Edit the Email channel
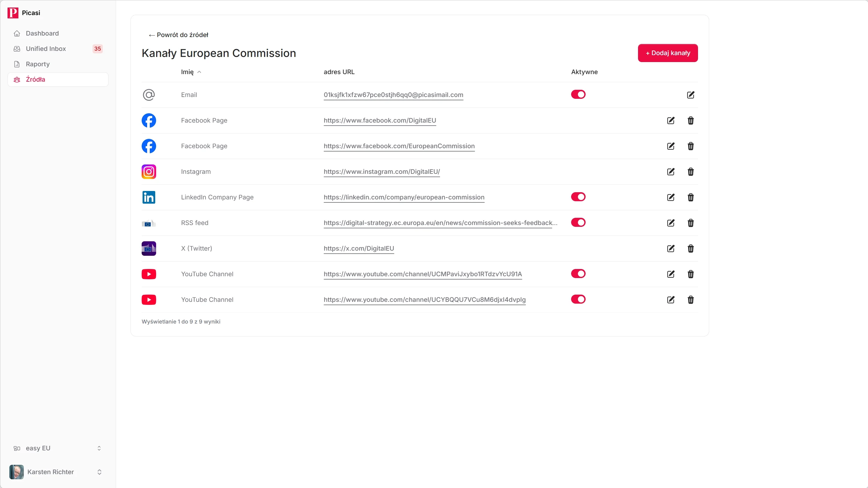 coord(690,95)
